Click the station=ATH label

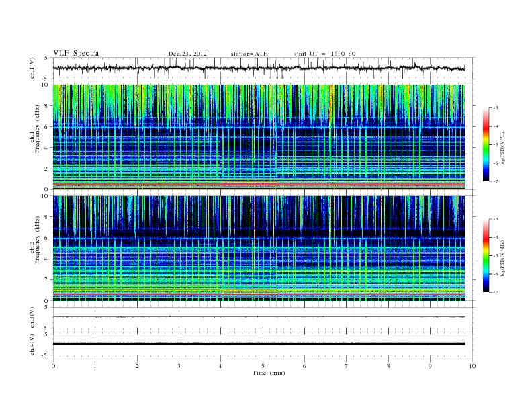[249, 54]
